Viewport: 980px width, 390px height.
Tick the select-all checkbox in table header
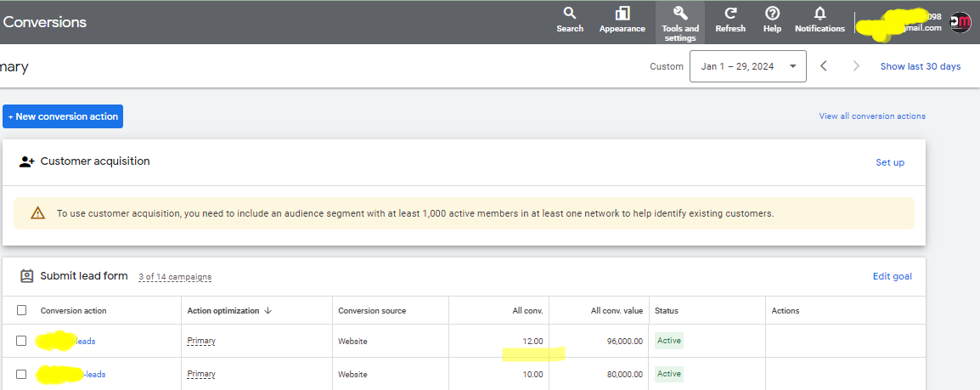[22, 310]
